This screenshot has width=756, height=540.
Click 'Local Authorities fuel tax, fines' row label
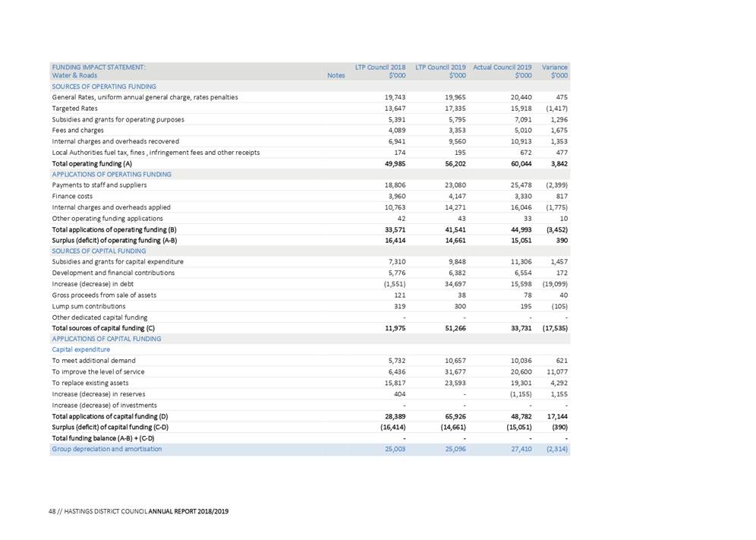(156, 153)
